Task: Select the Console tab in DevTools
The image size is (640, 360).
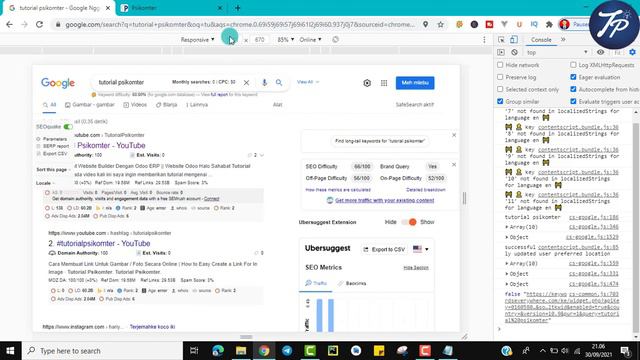Action: pyautogui.click(x=541, y=40)
